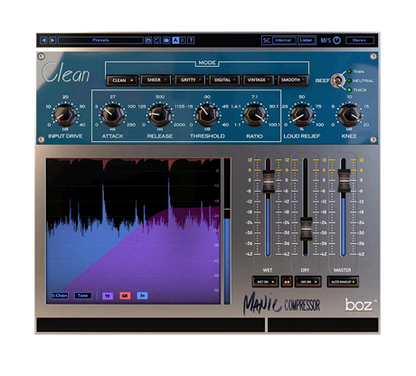This screenshot has width=416, height=376.
Task: Click the MODE heading label
Action: [x=207, y=63]
